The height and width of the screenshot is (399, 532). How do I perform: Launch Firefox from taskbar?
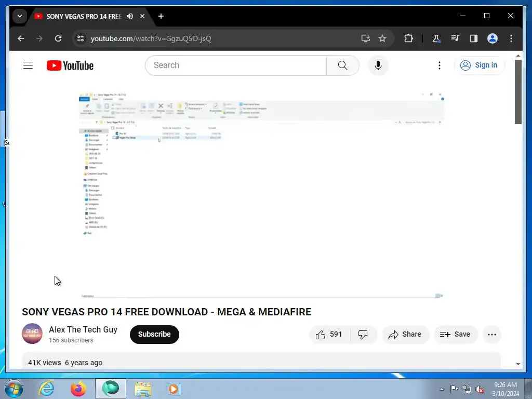click(78, 389)
